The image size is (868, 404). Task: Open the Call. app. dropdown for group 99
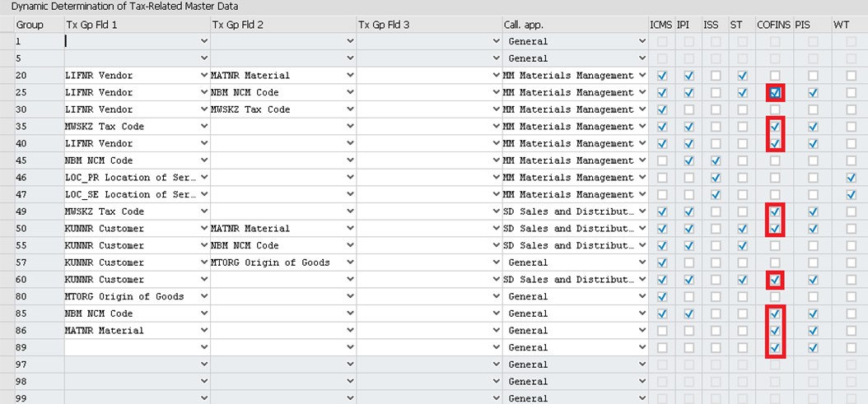[642, 398]
